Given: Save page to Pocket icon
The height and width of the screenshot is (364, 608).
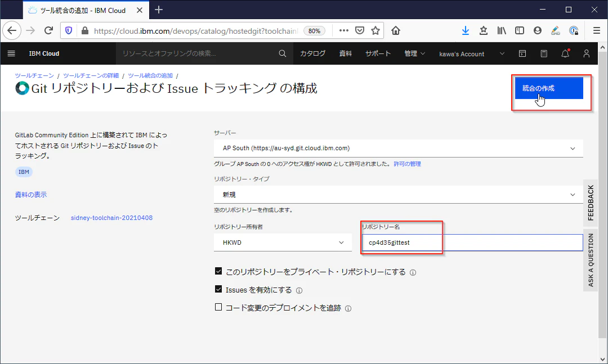Looking at the screenshot, I should [360, 30].
